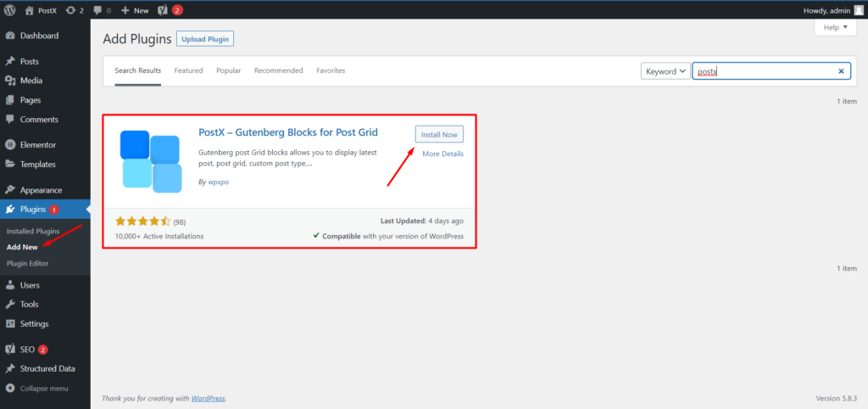Open the comments bubble icon in admin bar
This screenshot has height=409, width=868.
pyautogui.click(x=97, y=10)
